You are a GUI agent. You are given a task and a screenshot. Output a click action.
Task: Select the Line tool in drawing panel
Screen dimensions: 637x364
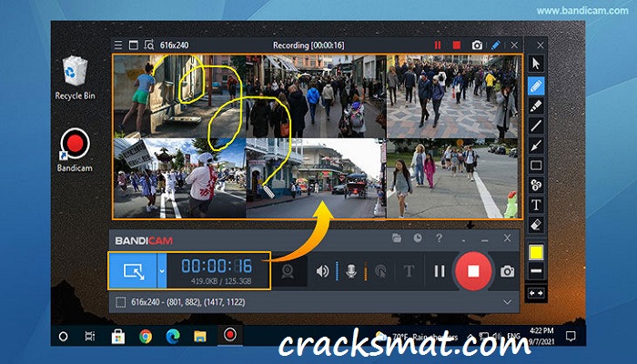(536, 126)
